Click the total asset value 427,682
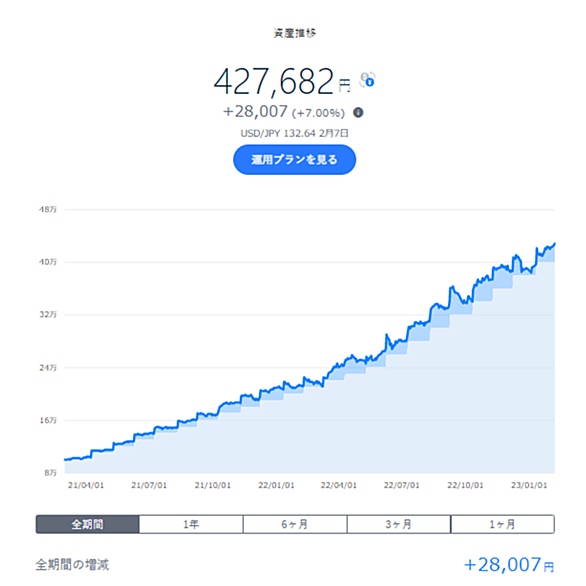 [x=274, y=81]
